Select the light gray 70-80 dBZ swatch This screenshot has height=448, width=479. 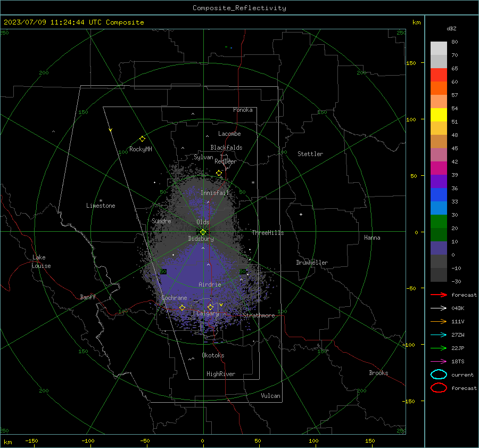[x=439, y=48]
